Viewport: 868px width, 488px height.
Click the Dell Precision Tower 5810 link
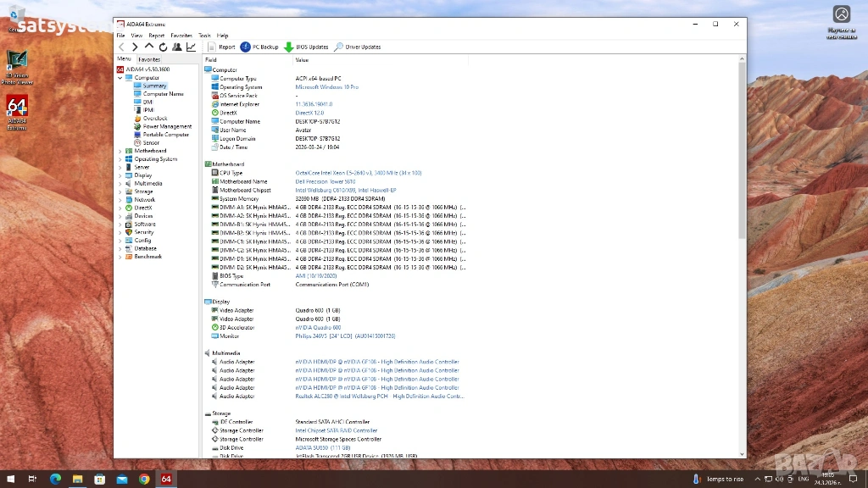(325, 181)
